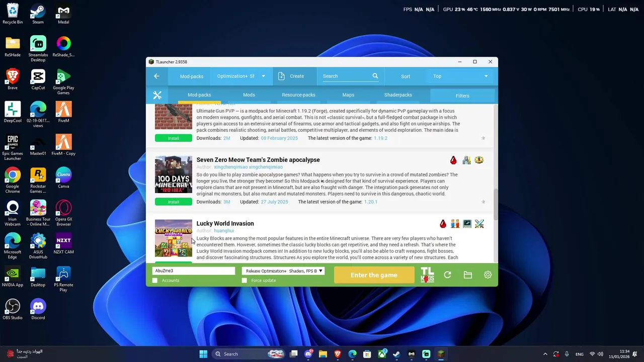Click the AbuZme3 username field
Screen dimensions: 644x362
[194, 271]
